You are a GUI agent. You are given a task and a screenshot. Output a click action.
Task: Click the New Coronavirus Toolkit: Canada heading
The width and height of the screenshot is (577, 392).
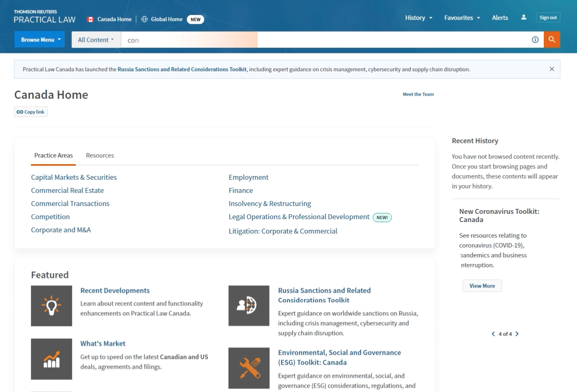click(499, 215)
